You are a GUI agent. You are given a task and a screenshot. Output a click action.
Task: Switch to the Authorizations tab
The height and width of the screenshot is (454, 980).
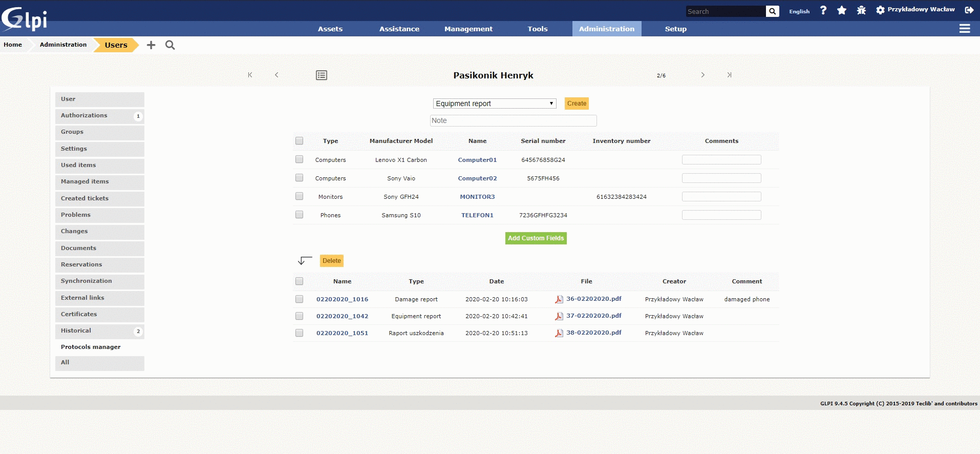point(100,116)
